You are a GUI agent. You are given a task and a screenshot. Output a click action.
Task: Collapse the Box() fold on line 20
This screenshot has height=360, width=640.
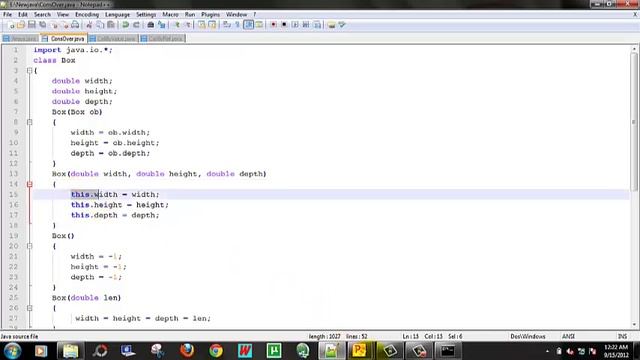29,246
